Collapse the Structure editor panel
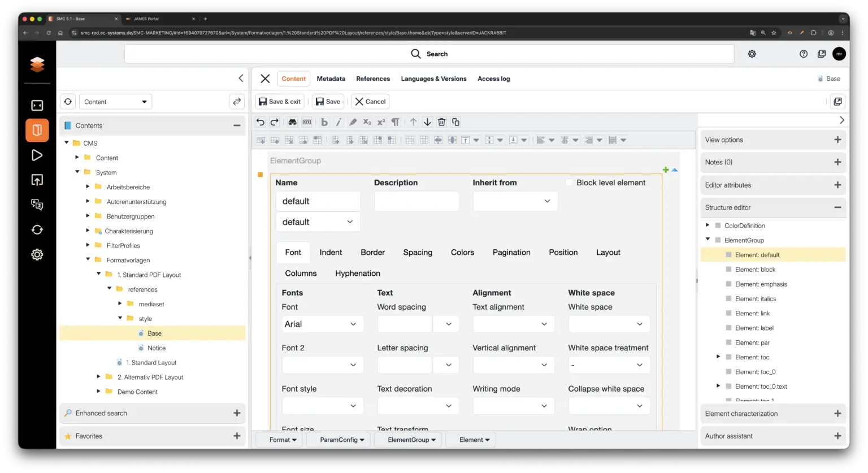 pyautogui.click(x=837, y=207)
